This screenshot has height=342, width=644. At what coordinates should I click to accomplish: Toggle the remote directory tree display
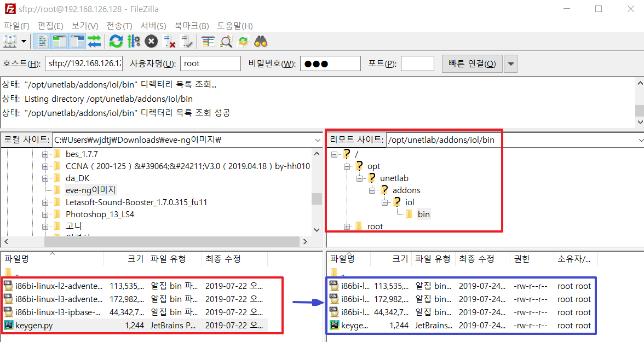coord(77,42)
